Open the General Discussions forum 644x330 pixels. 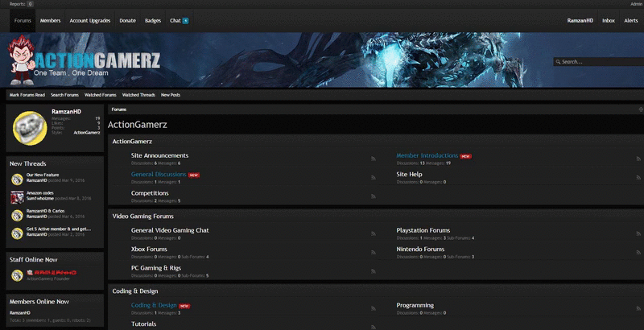tap(159, 174)
